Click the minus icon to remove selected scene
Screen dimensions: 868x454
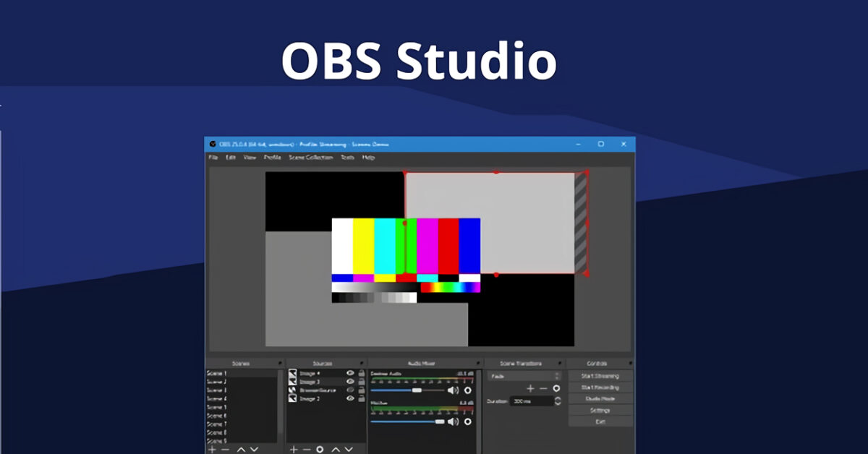(x=225, y=449)
